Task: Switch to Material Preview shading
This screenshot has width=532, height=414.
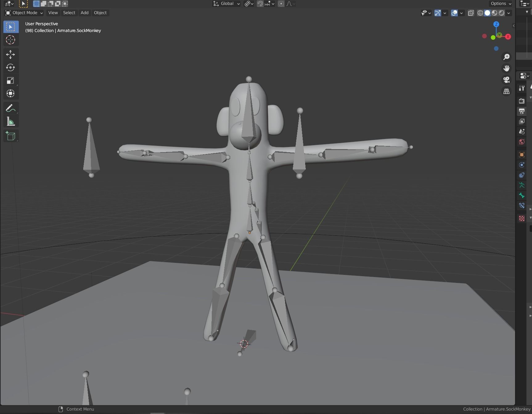Action: (494, 13)
